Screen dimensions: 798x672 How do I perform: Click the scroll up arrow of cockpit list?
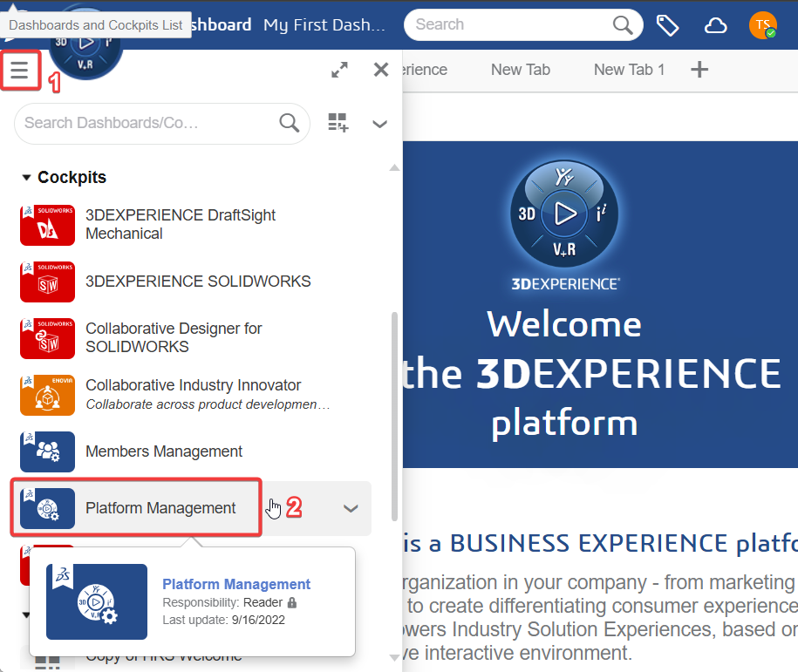pyautogui.click(x=394, y=167)
